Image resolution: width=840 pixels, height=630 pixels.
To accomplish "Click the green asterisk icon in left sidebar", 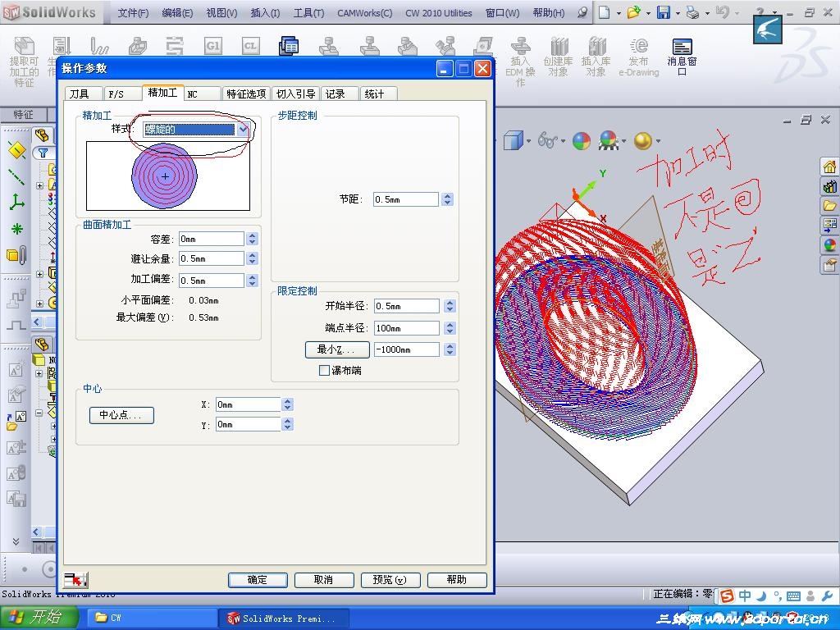I will click(17, 229).
